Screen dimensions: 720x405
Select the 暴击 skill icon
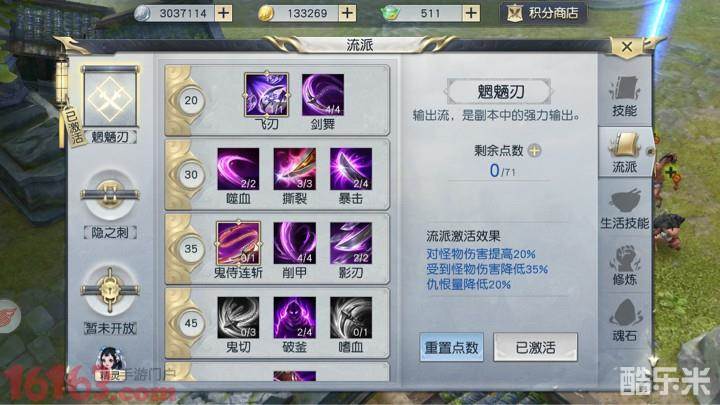351,169
